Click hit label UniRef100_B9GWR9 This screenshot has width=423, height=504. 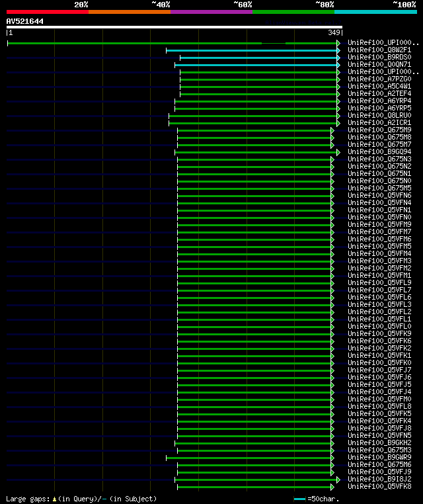pos(379,457)
